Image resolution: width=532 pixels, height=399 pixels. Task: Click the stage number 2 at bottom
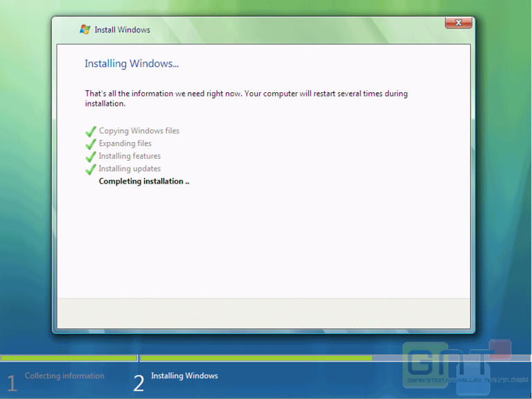(139, 383)
